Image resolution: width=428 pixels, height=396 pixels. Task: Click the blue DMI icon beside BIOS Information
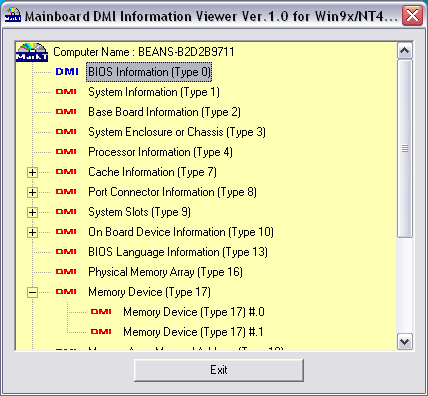tap(67, 72)
